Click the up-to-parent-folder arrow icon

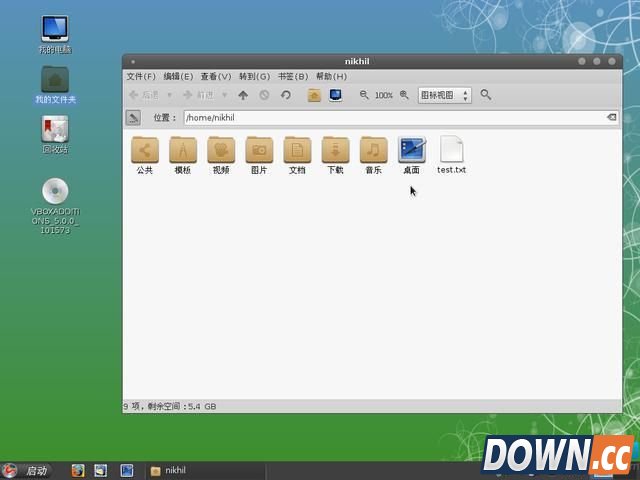243,95
